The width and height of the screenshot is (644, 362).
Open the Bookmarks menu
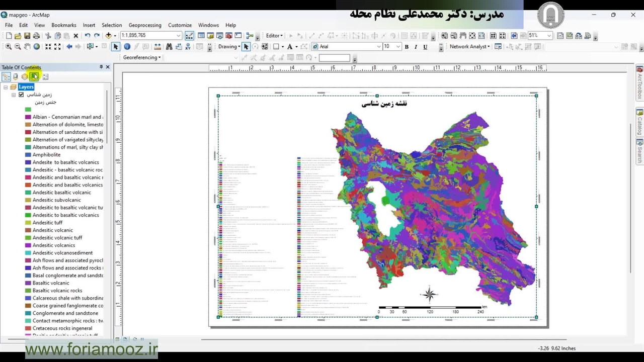(x=63, y=25)
